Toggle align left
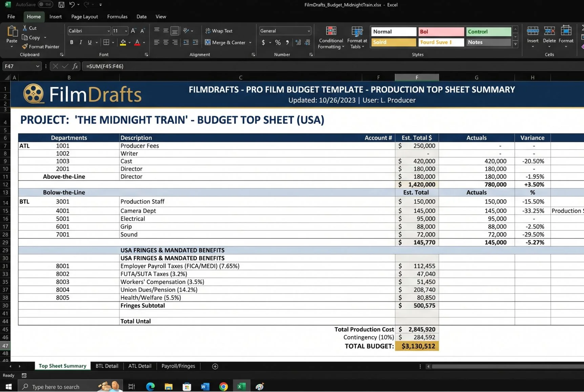The width and height of the screenshot is (584, 392). coord(157,42)
